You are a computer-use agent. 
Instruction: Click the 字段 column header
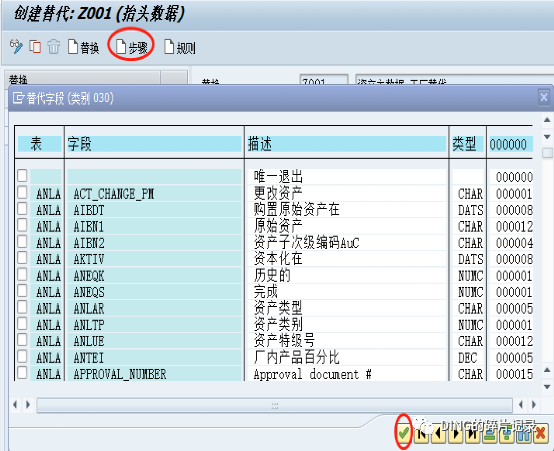(x=154, y=144)
